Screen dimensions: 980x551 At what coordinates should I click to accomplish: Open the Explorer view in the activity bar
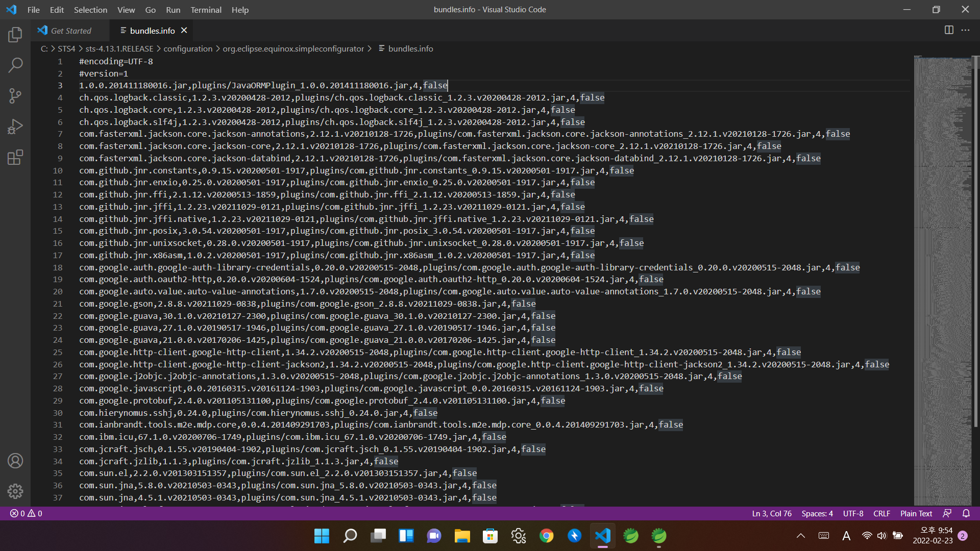click(x=15, y=35)
